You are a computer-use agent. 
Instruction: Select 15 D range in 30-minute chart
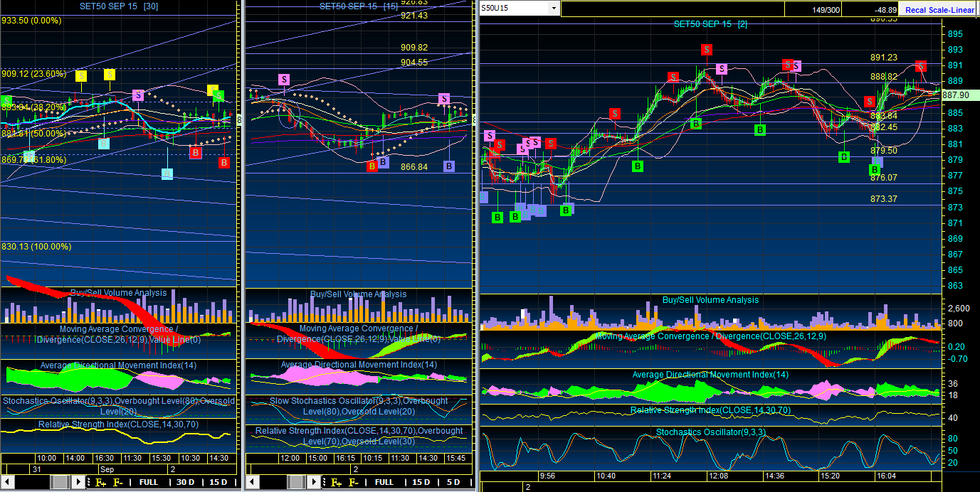tap(218, 482)
